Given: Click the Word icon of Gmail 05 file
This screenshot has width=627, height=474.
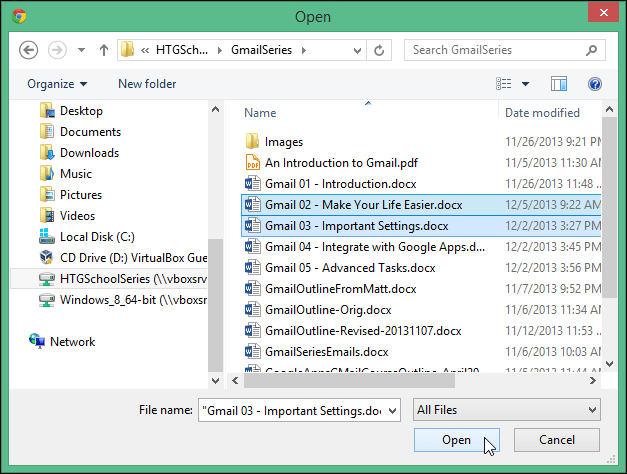Looking at the screenshot, I should pos(253,268).
